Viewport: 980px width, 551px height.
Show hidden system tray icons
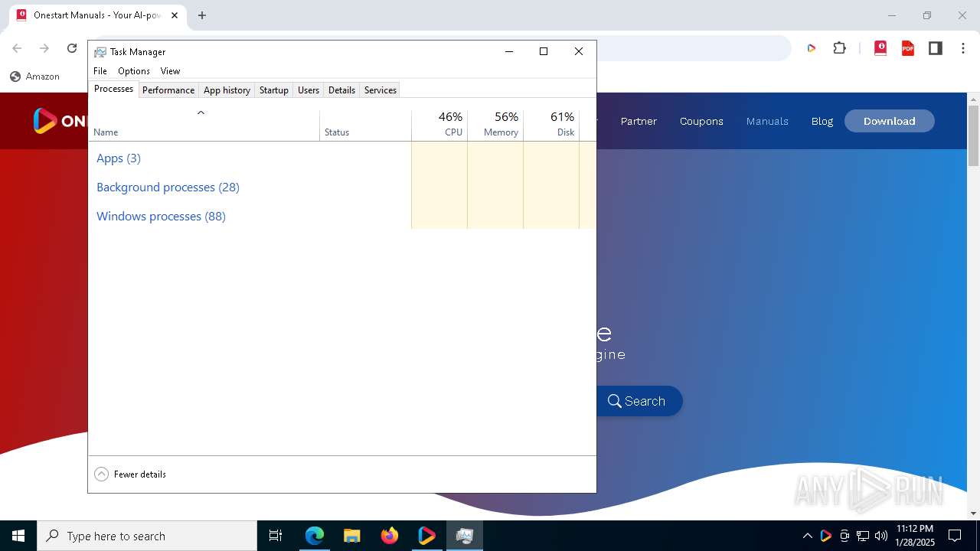coord(807,536)
